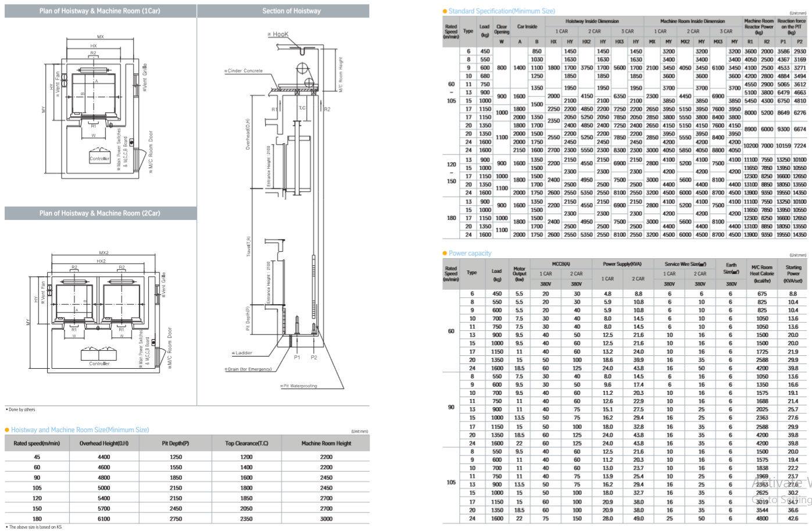Click the orange bullet beside Power capacity
This screenshot has width=812, height=531.
coord(445,254)
